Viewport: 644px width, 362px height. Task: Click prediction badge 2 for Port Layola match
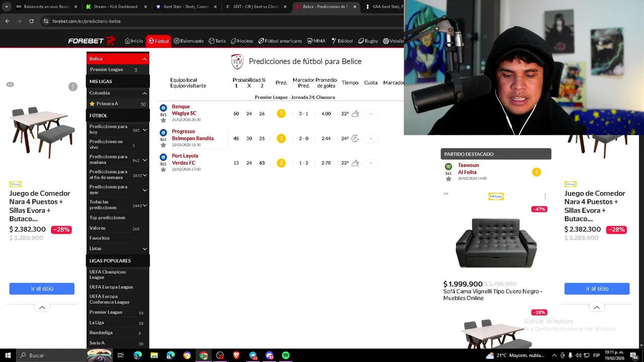point(281,163)
